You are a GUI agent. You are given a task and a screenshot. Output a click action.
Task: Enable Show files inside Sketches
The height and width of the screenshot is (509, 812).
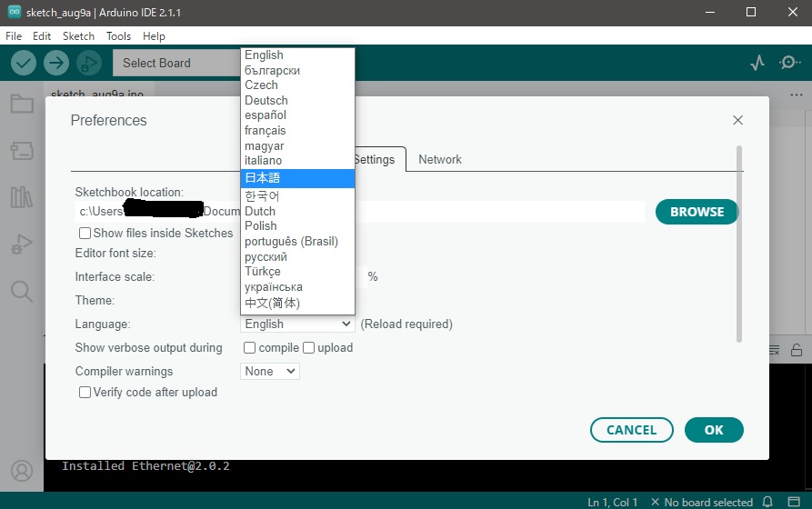coord(85,233)
